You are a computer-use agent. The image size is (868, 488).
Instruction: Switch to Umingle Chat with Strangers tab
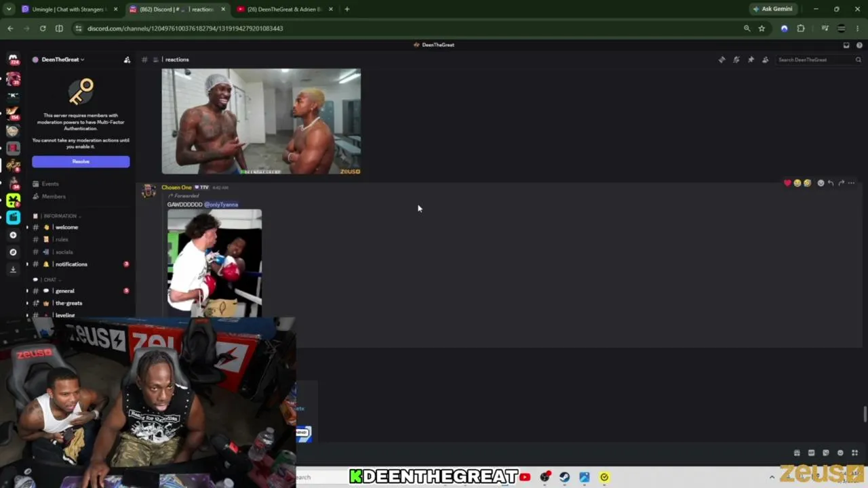(68, 9)
